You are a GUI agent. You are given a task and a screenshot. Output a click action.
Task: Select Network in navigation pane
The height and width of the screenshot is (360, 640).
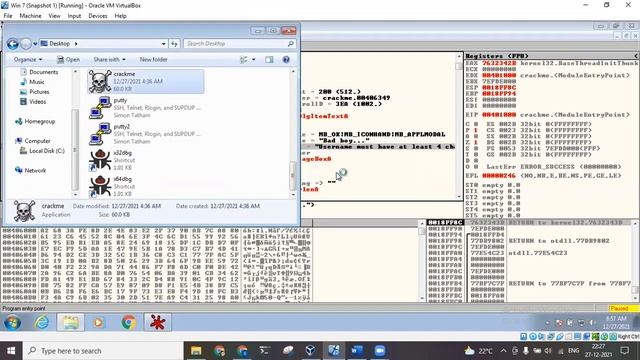[31, 170]
